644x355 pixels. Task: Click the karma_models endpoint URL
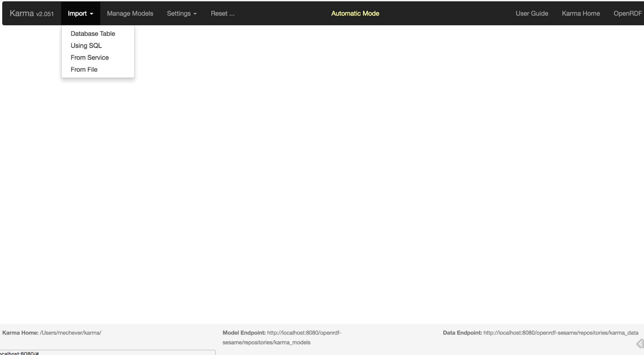(282, 338)
